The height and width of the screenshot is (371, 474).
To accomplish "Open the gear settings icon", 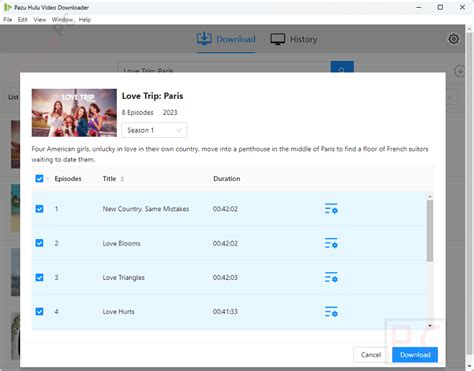I will coord(453,39).
